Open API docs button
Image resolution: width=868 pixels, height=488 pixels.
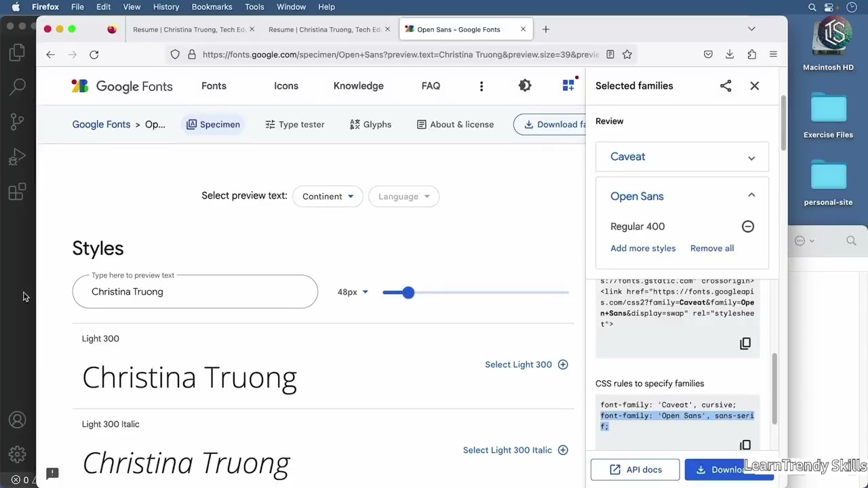635,470
